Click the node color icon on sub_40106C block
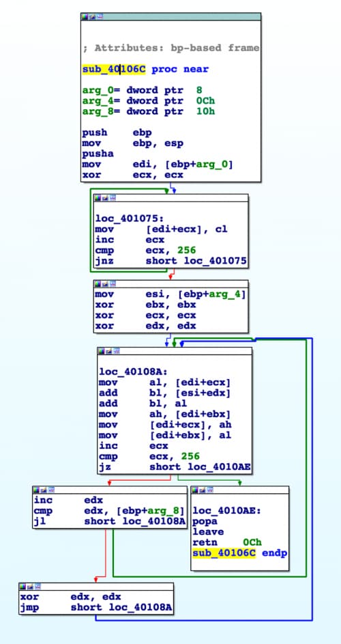Image resolution: width=341 pixels, height=644 pixels. point(85,17)
